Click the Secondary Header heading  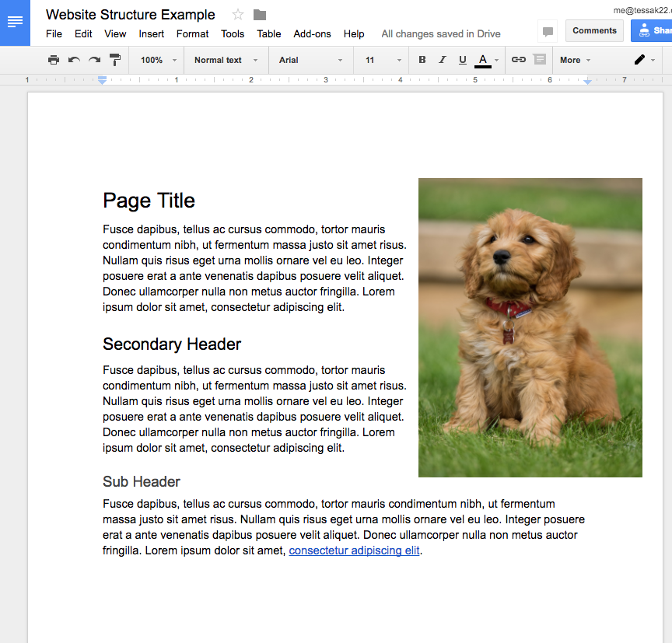(x=172, y=344)
